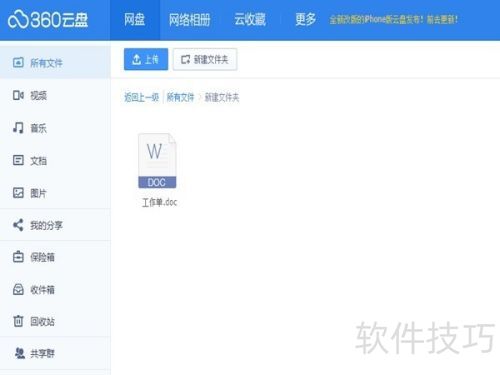Click the 图片 picture icon

[18, 193]
